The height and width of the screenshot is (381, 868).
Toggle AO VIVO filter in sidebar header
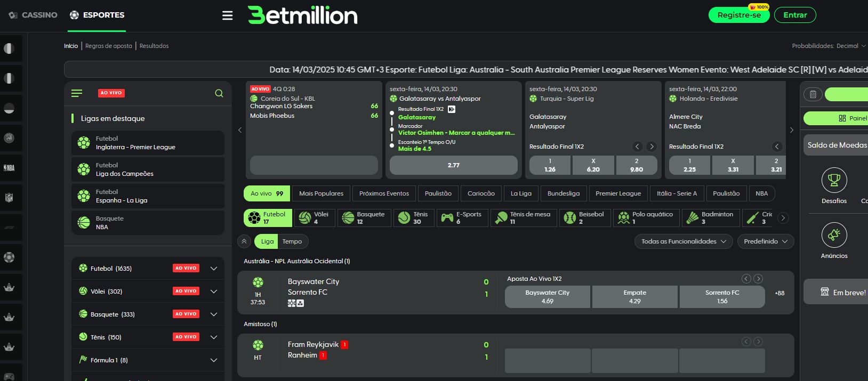tap(111, 93)
